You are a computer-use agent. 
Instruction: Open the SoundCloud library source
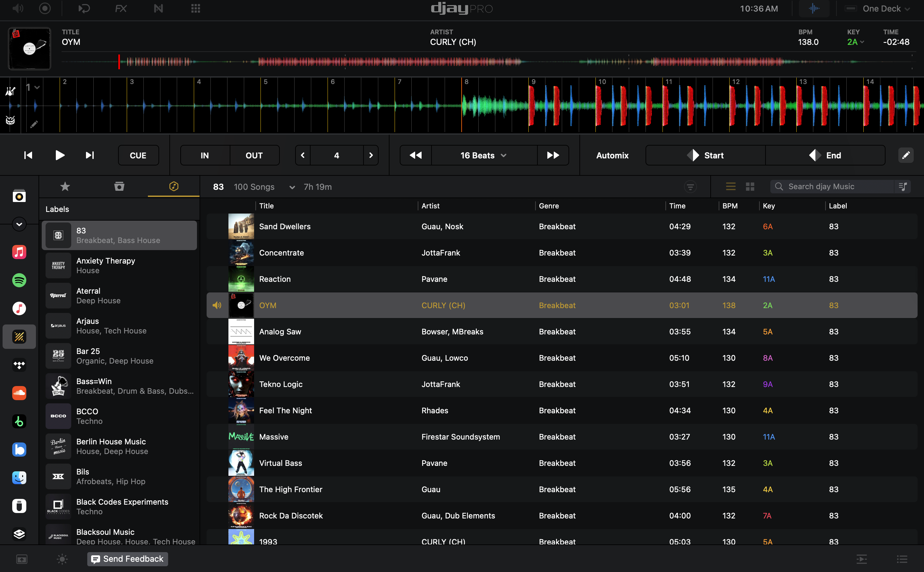[x=19, y=393]
